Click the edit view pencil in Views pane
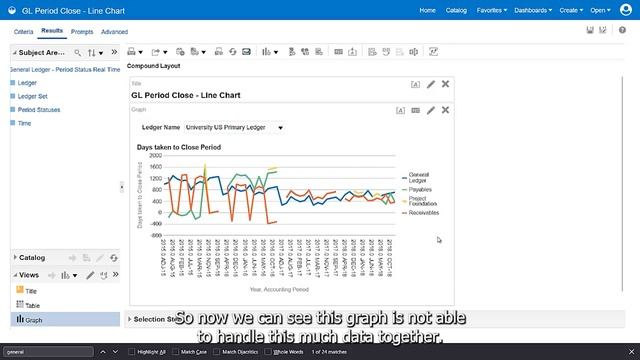This screenshot has height=360, width=640. pyautogui.click(x=90, y=275)
